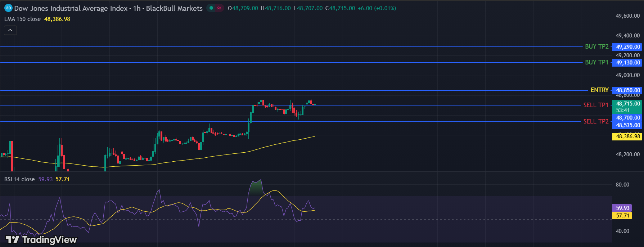Click the BUY TP2 line label

click(x=596, y=46)
